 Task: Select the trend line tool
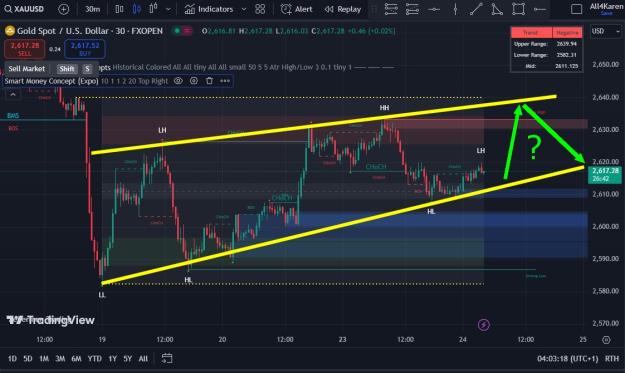(x=476, y=9)
